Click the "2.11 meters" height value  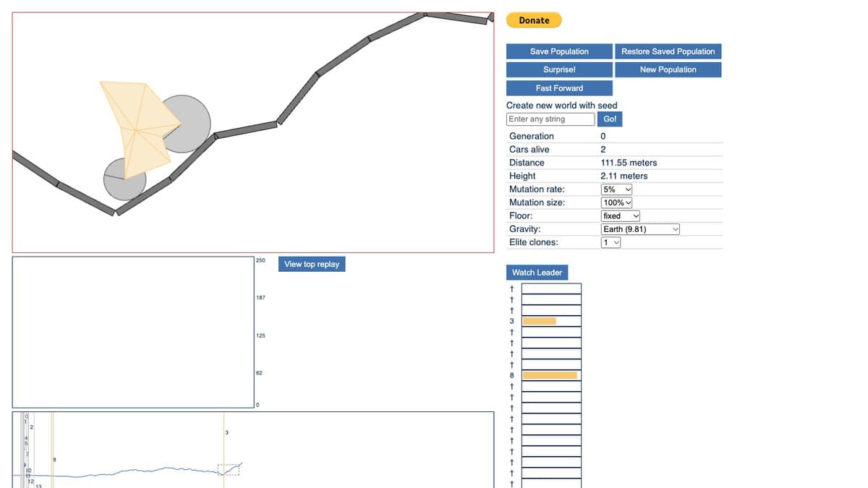[x=624, y=176]
